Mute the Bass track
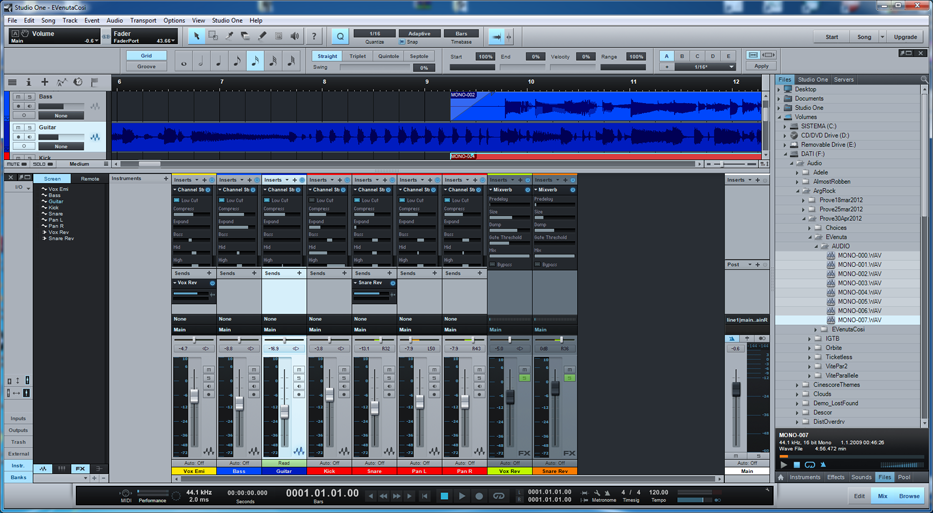933x513 pixels. (18, 97)
